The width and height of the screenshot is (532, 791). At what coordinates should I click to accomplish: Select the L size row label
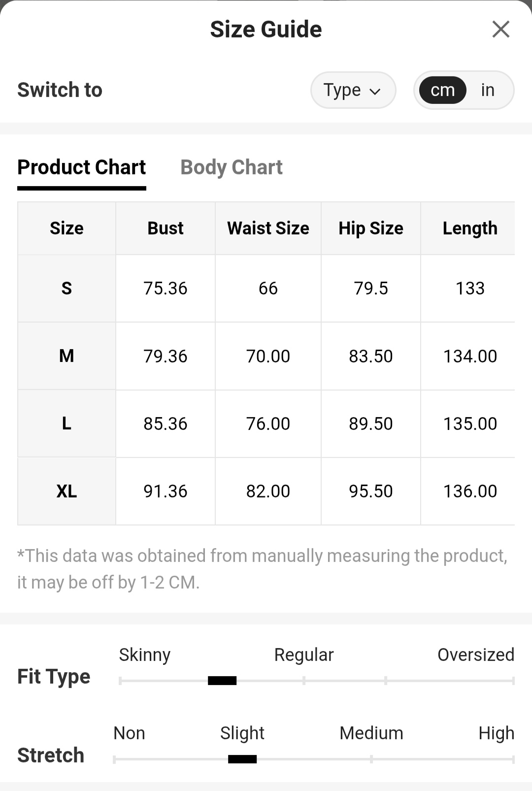point(66,424)
